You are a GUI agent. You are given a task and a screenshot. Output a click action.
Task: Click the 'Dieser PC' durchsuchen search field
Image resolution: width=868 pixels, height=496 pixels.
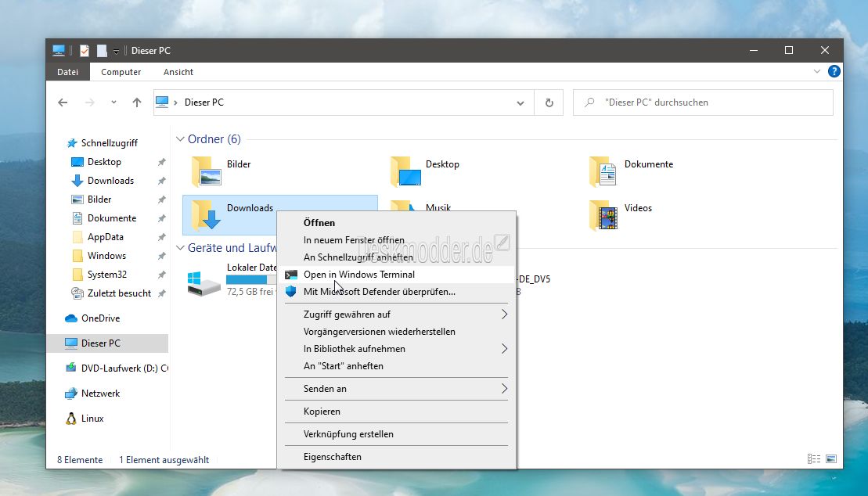[712, 102]
